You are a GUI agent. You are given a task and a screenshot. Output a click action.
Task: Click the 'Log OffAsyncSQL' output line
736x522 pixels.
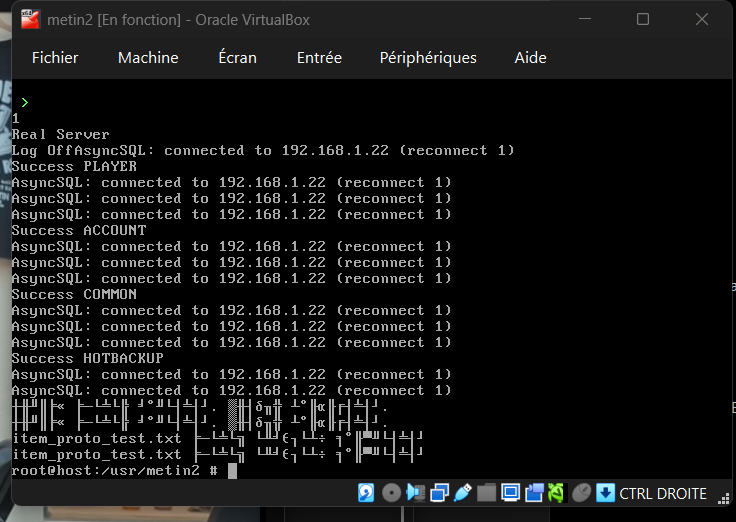pos(263,150)
